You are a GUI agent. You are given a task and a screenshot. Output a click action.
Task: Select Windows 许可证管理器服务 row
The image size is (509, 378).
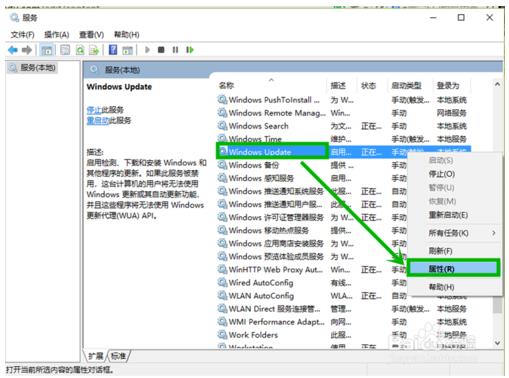(312, 217)
